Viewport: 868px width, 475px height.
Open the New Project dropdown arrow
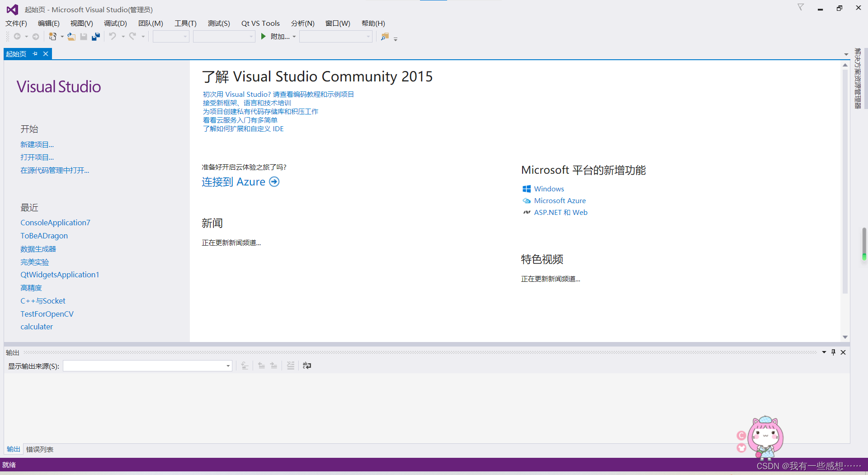point(62,37)
